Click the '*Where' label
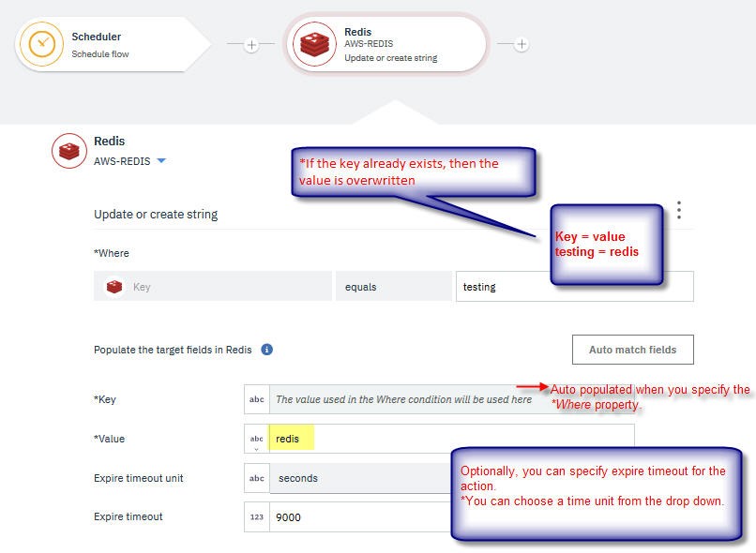Viewport: 756px width, 553px height. 112,253
